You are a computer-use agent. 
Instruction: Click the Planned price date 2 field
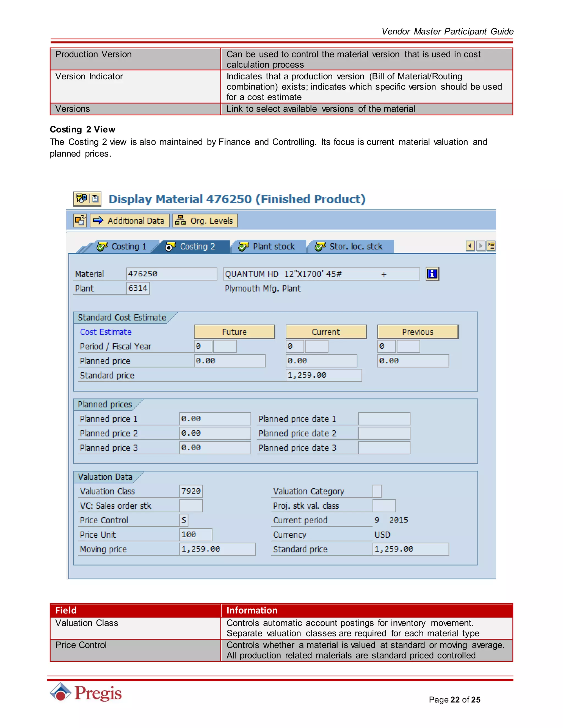coord(384,433)
